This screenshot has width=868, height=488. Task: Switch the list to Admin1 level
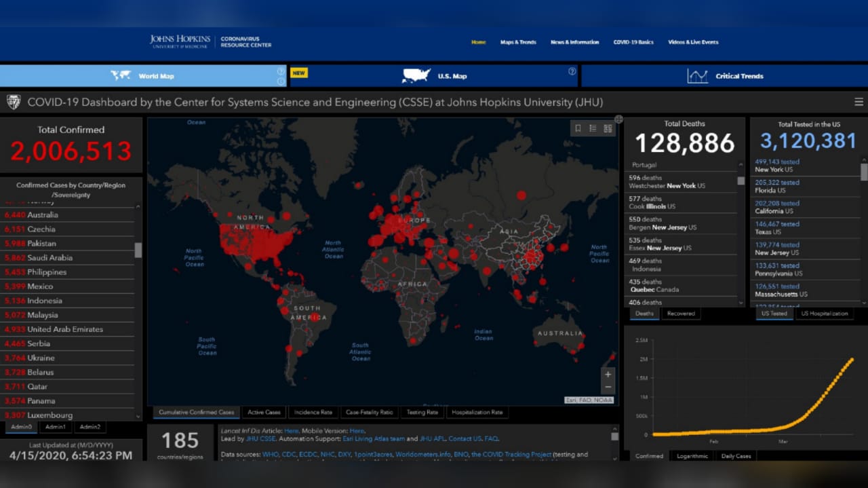[56, 427]
